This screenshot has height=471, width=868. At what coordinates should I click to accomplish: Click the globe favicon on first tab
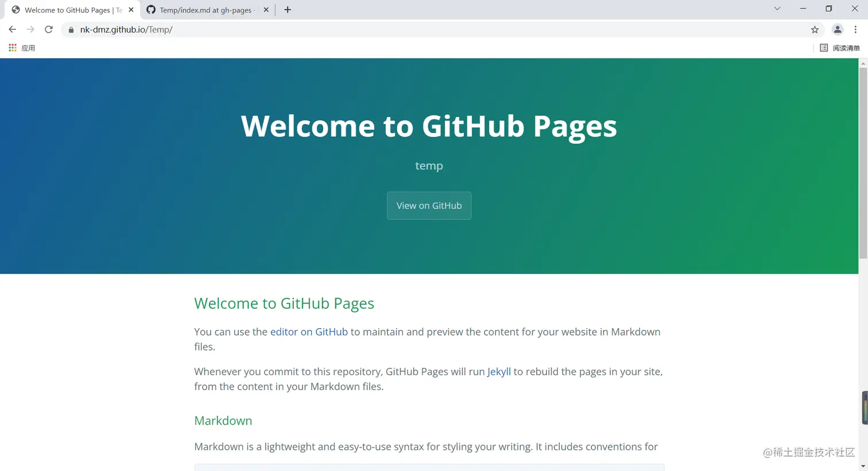(x=15, y=10)
